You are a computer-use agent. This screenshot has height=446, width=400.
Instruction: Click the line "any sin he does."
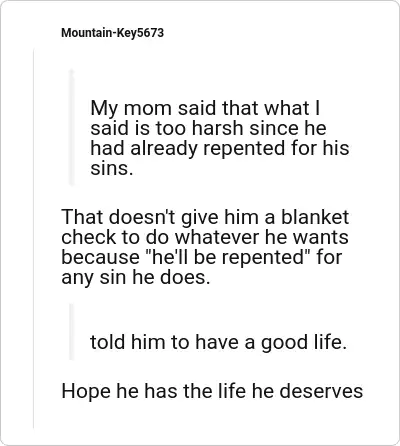[x=136, y=277]
